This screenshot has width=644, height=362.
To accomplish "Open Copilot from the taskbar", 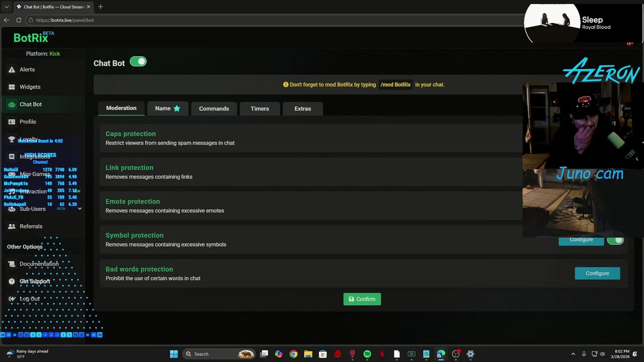I will (279, 354).
